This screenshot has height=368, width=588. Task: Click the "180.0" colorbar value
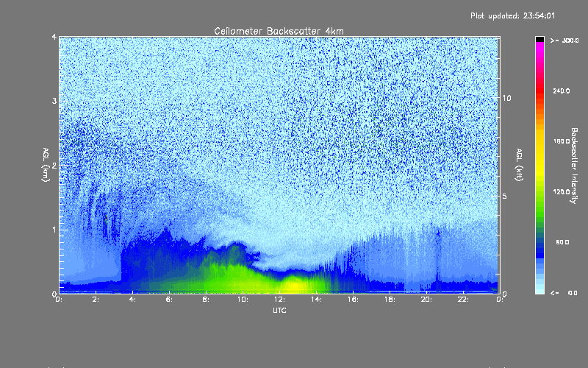coord(562,141)
